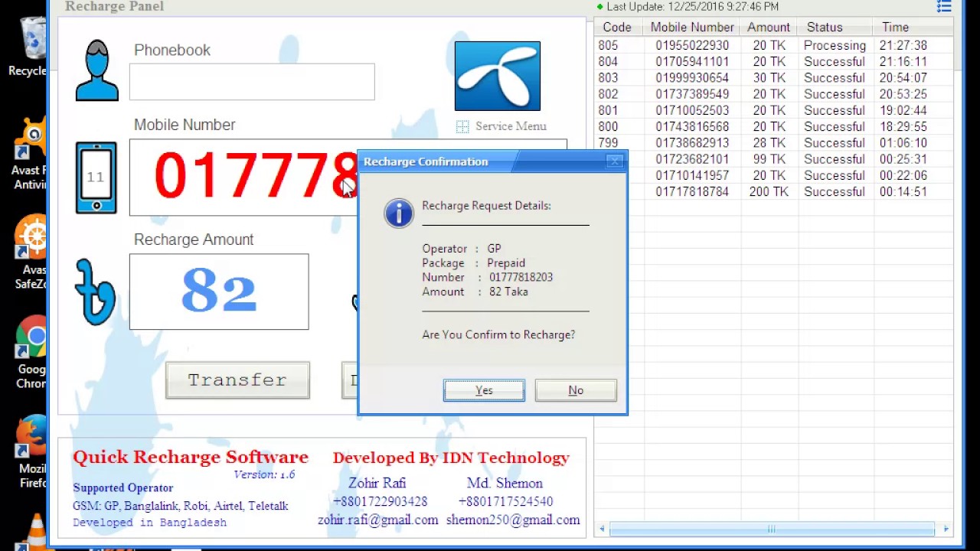
Task: Click number 01717818784 in history
Action: click(x=692, y=192)
